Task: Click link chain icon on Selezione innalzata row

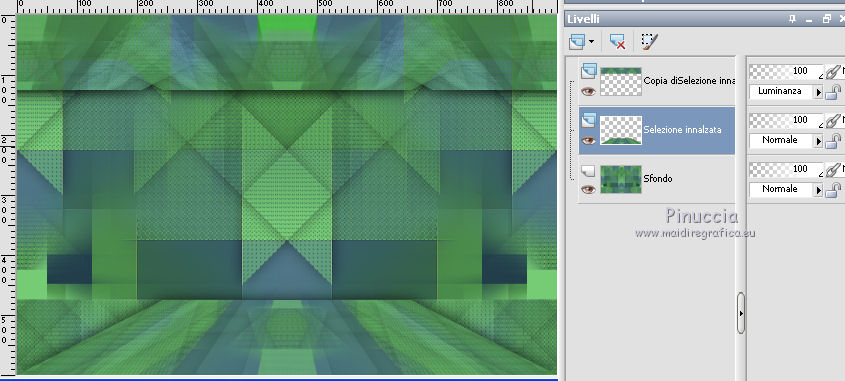Action: 833,121
